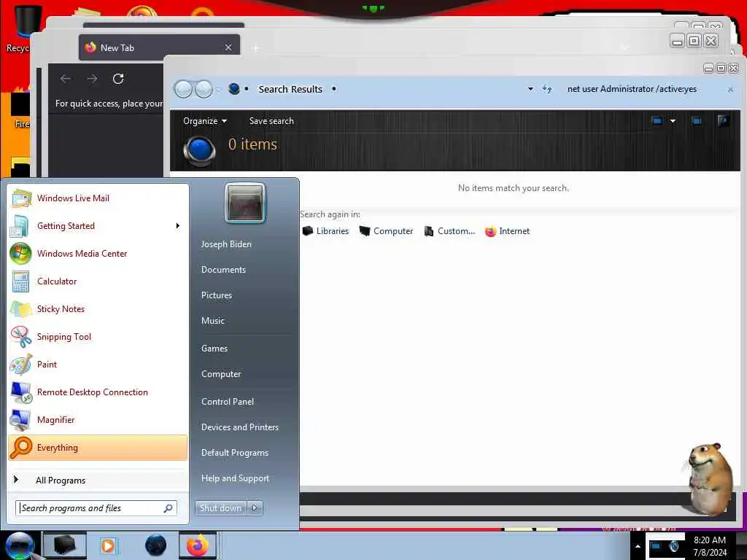Open the Calculator app
This screenshot has width=747, height=560.
[x=98, y=281]
